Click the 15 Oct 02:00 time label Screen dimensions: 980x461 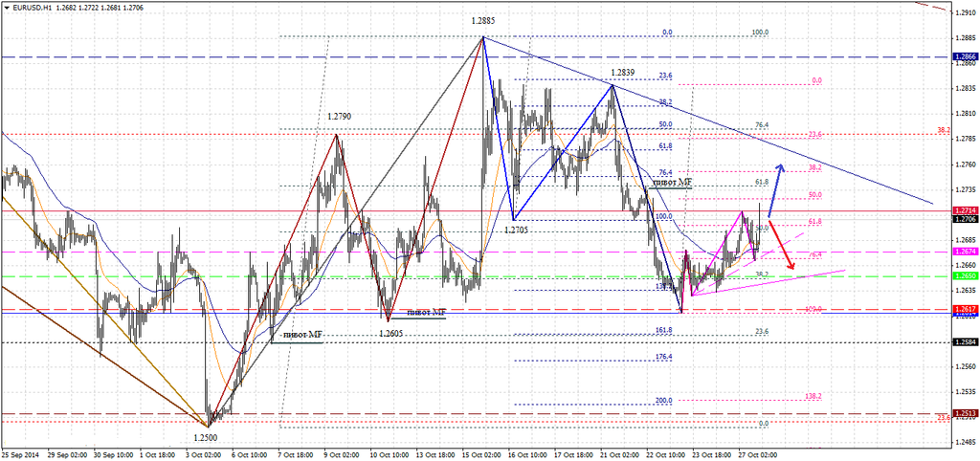point(481,454)
